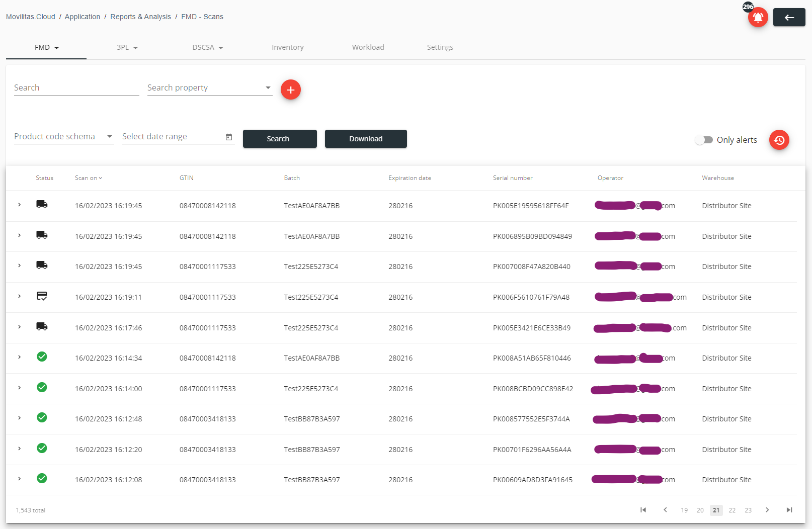Go to the first page of results
Viewport: 812px width, 529px height.
click(643, 510)
